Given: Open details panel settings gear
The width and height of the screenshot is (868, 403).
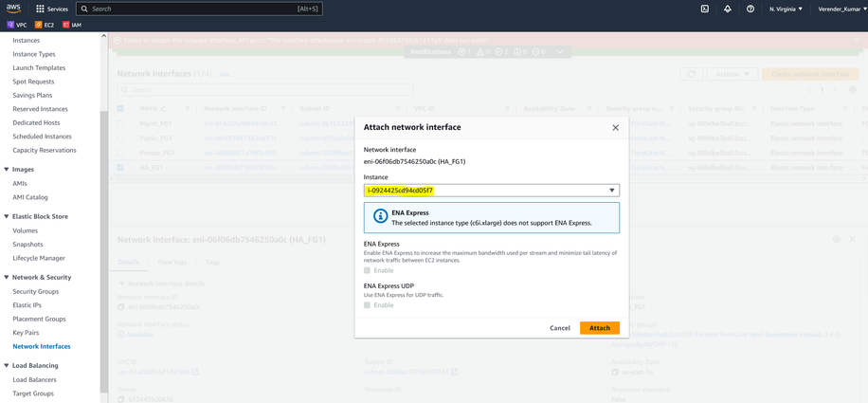Looking at the screenshot, I should coord(837,239).
